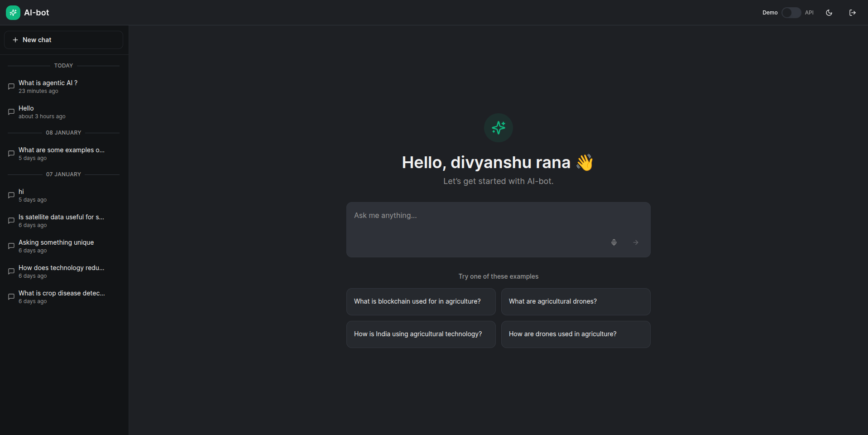Image resolution: width=868 pixels, height=435 pixels.
Task: Switch the Demo toggle to API mode
Action: pos(791,12)
